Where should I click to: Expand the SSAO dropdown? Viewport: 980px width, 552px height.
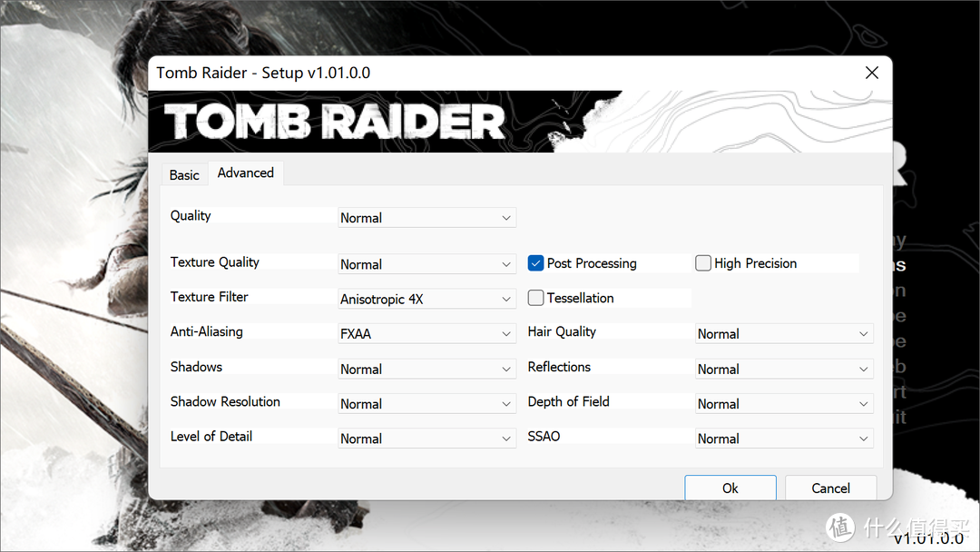point(784,439)
